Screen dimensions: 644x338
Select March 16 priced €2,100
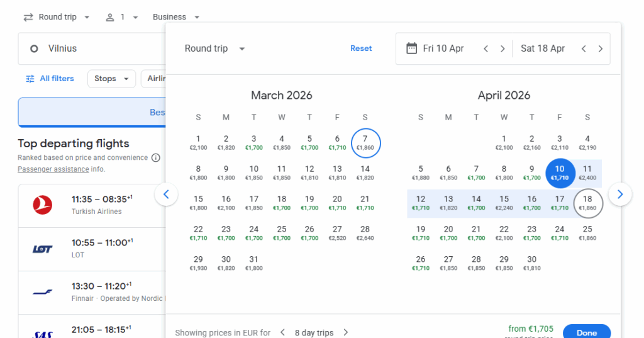pyautogui.click(x=226, y=203)
